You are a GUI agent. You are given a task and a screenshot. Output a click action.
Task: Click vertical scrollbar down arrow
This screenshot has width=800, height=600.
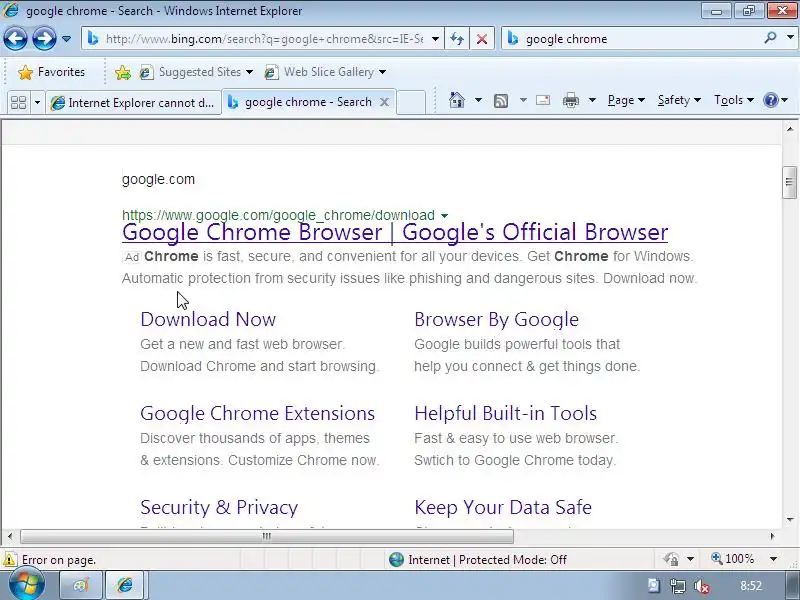click(x=789, y=520)
